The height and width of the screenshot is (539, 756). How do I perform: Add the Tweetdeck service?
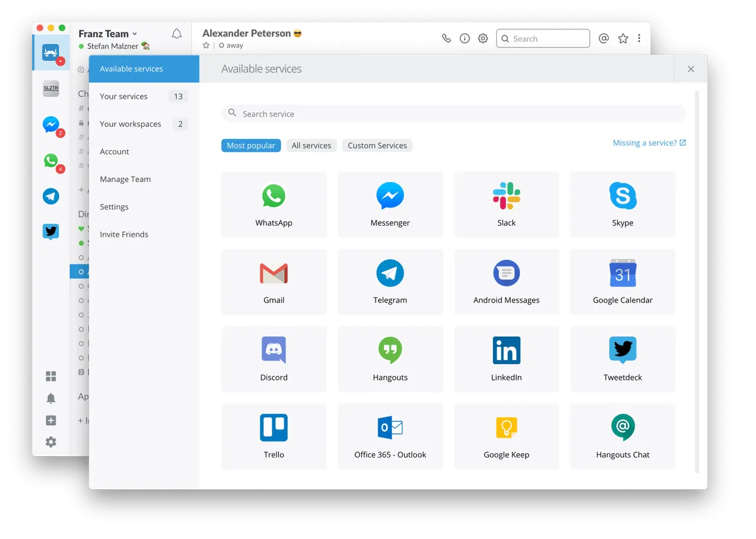point(623,359)
